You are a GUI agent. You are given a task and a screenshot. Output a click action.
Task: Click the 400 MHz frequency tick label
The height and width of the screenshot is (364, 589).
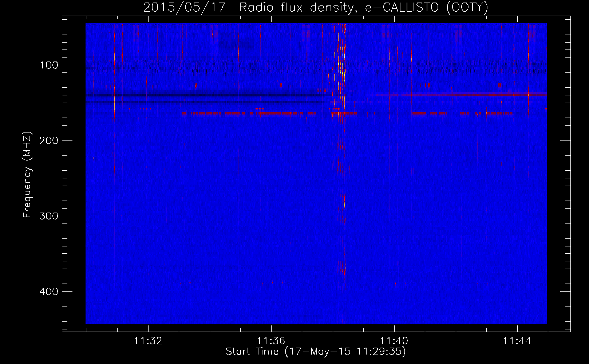click(x=49, y=292)
